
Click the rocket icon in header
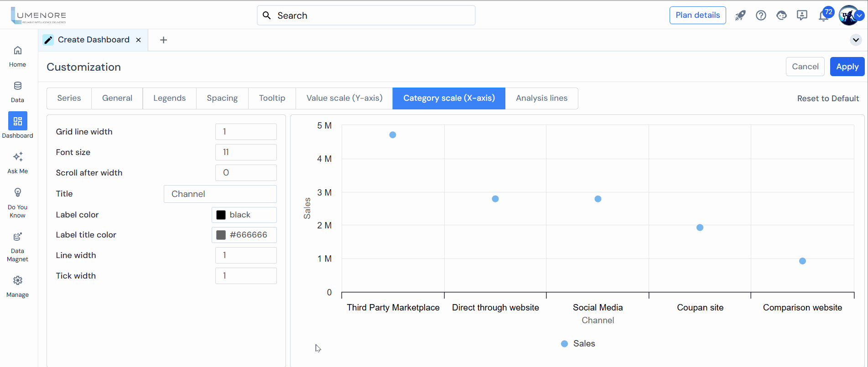[x=740, y=16]
